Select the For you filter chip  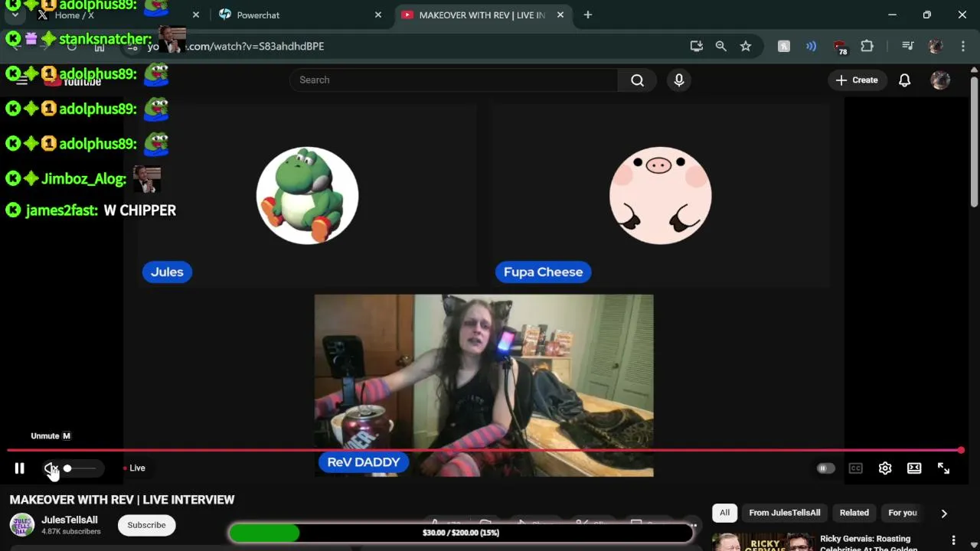[x=902, y=513]
